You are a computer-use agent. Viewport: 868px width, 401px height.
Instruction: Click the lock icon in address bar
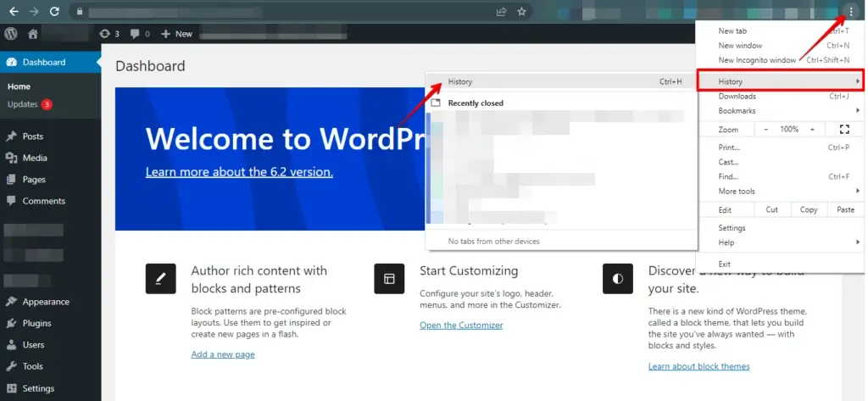tap(79, 11)
